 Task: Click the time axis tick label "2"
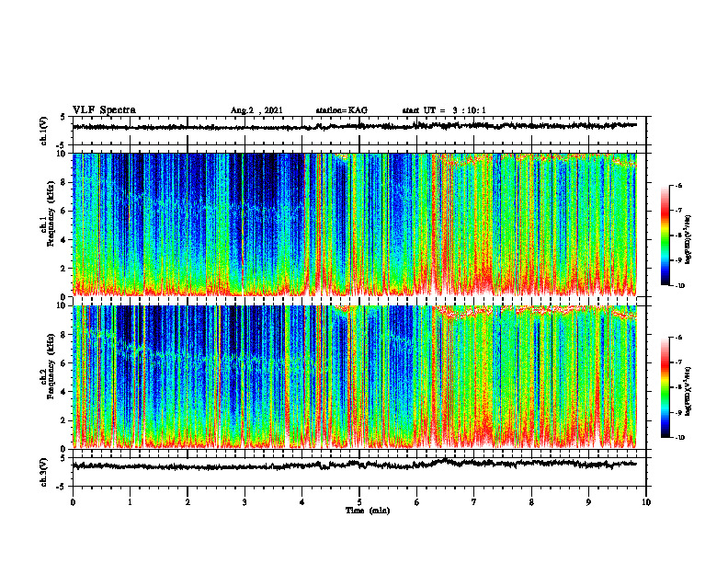(188, 502)
